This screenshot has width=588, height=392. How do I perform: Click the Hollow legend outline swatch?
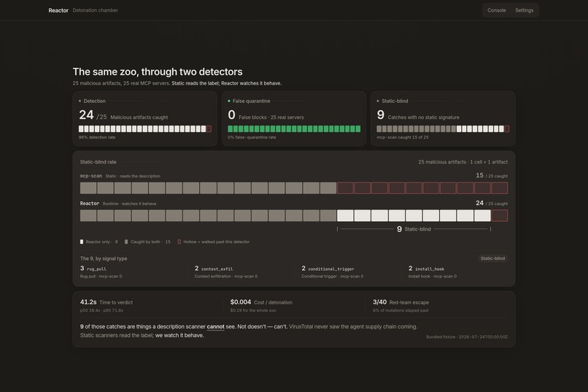(x=179, y=242)
